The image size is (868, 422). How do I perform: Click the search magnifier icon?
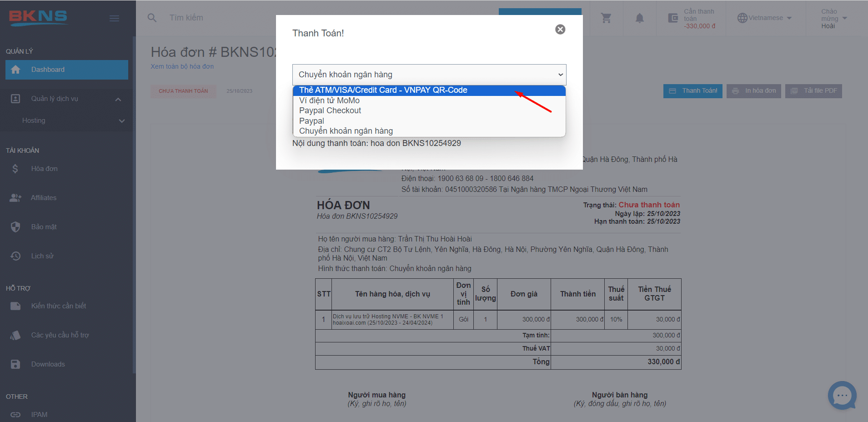point(152,18)
